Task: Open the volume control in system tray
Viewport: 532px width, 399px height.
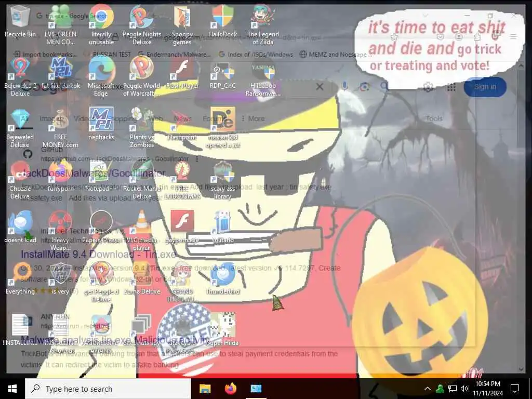Action: coord(464,389)
